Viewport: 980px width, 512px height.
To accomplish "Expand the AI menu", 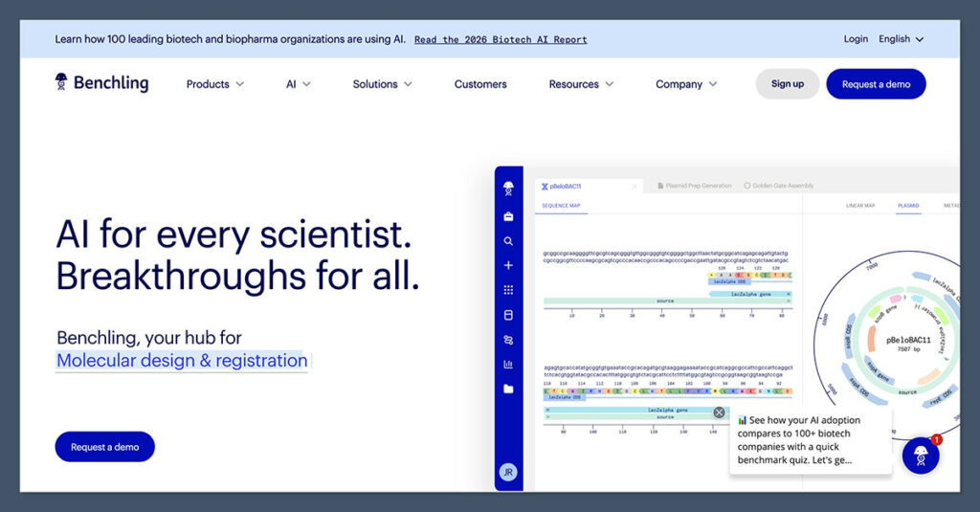I will pos(299,84).
